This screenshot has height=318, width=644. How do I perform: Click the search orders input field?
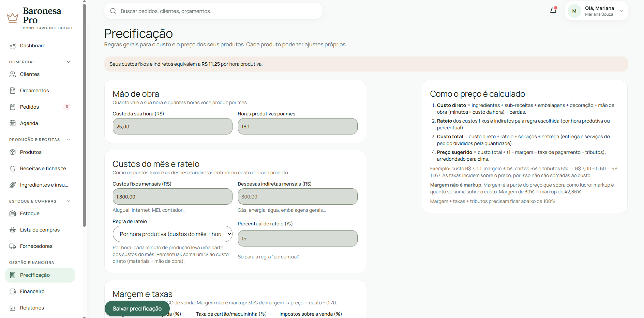pyautogui.click(x=213, y=11)
